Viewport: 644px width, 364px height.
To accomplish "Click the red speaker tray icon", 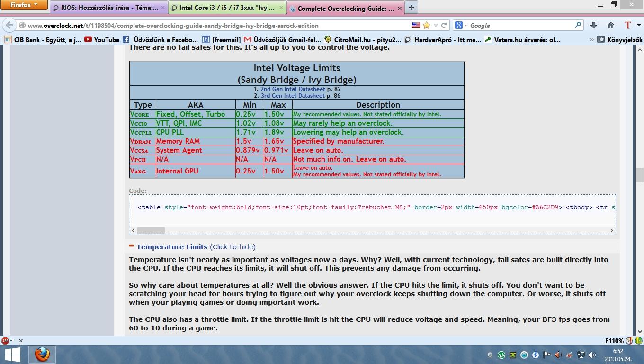I will coord(558,355).
